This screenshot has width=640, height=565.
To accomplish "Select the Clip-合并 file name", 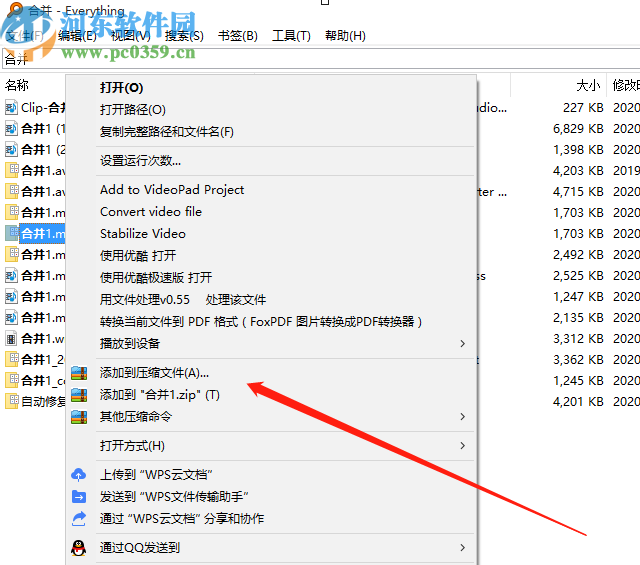I will click(43, 108).
